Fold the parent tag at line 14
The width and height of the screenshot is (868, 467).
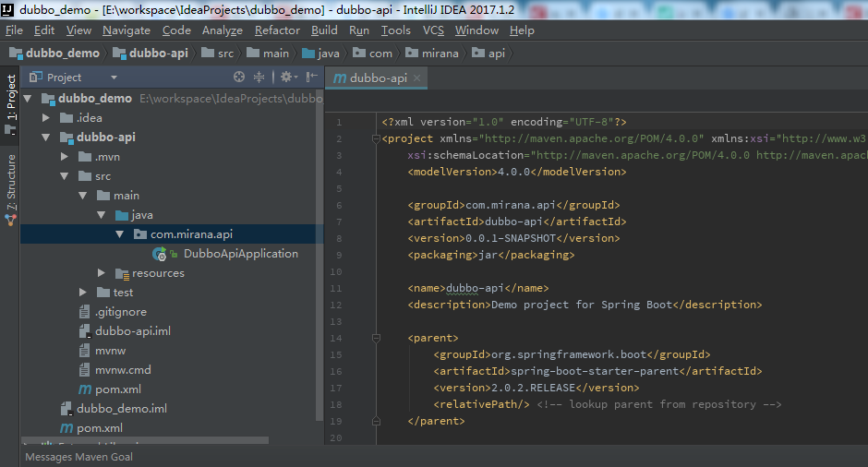pos(376,338)
